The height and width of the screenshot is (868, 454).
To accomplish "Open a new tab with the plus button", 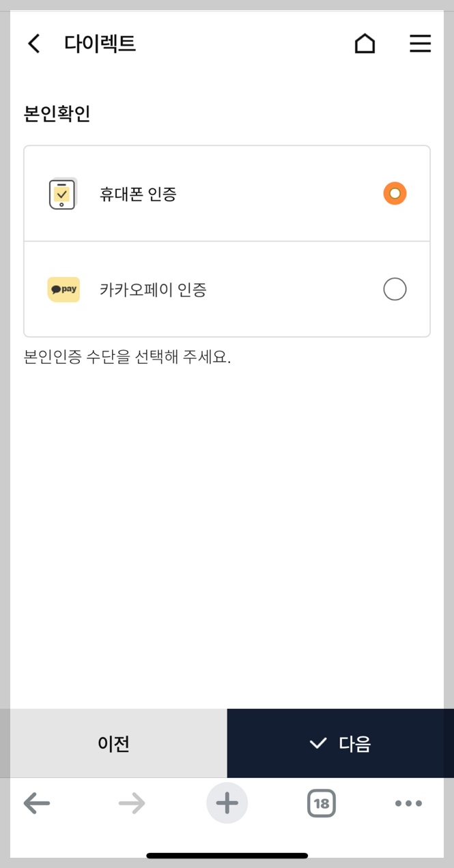I will [227, 803].
